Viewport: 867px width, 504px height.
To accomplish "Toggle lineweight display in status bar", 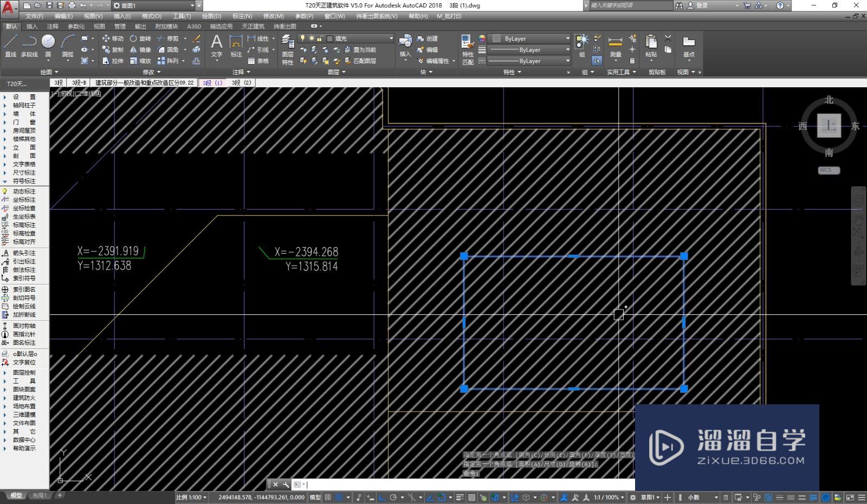I will click(460, 497).
